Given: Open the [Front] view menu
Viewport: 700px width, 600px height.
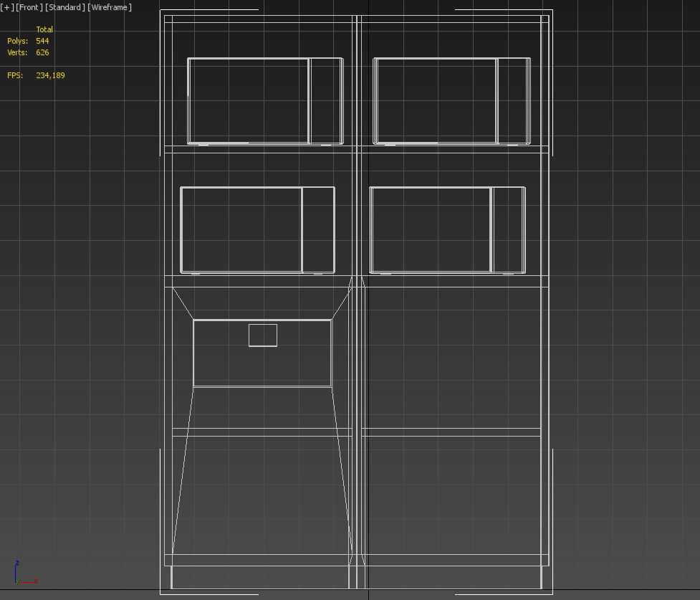Looking at the screenshot, I should tap(29, 8).
